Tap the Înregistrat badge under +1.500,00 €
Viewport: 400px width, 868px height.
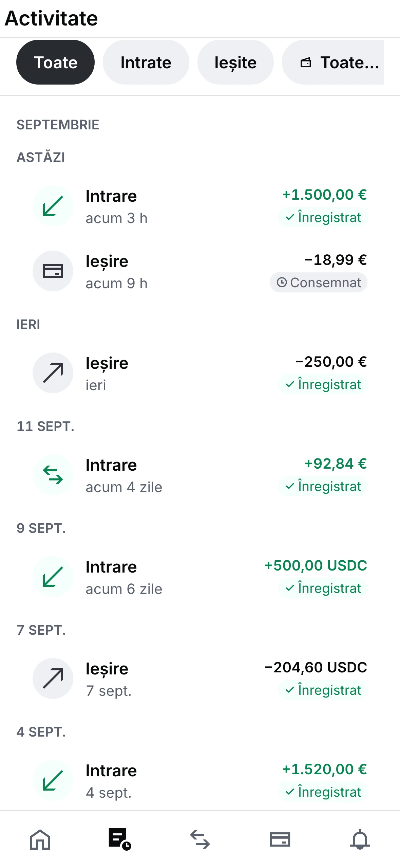click(x=323, y=217)
